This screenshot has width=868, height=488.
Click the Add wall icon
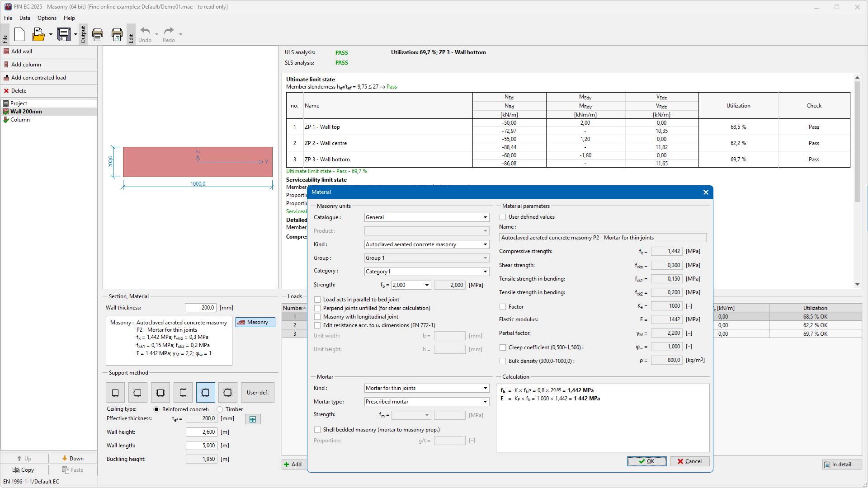pyautogui.click(x=7, y=52)
